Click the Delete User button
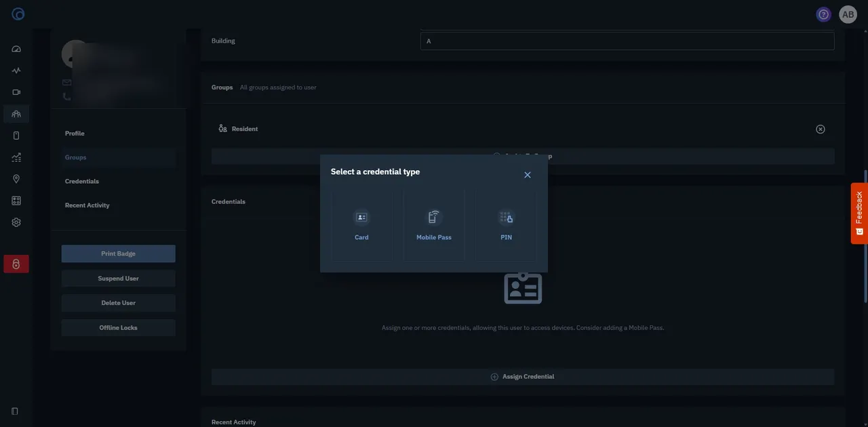The width and height of the screenshot is (868, 427). pyautogui.click(x=119, y=303)
